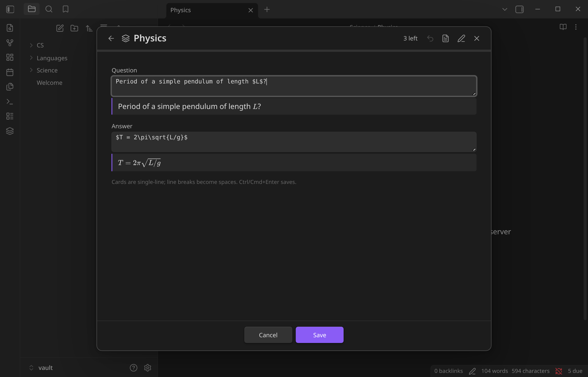Click the rendered question preview text

189,106
